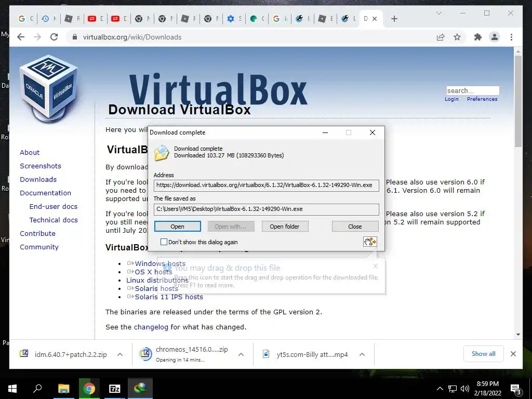View site information via the padlock icon
The height and width of the screenshot is (399, 532).
coord(75,37)
